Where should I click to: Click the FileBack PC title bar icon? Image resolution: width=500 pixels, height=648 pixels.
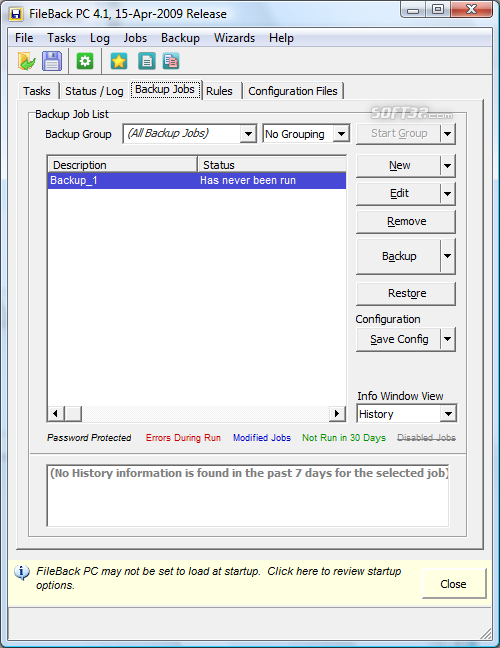tap(16, 14)
